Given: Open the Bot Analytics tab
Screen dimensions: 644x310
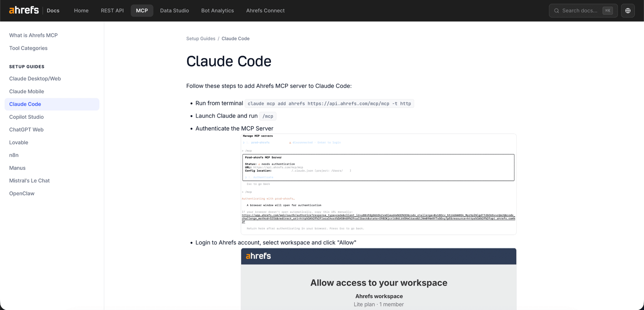Looking at the screenshot, I should coord(217,10).
